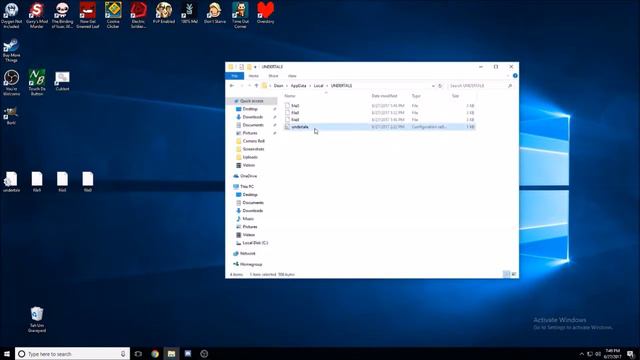
Task: Open Task View on the taskbar
Action: coord(138,354)
